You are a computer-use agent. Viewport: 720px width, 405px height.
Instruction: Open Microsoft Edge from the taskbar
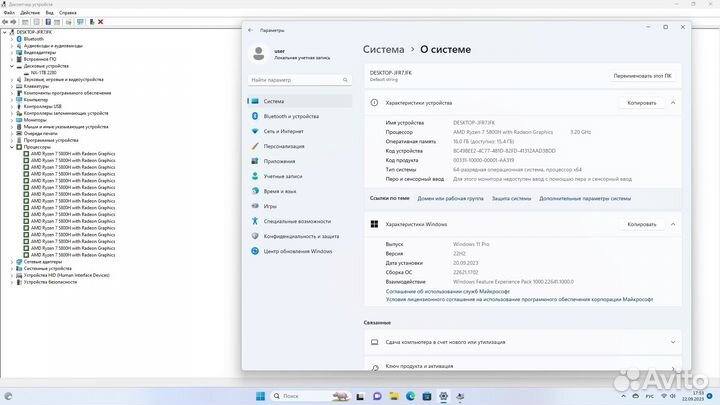(410, 396)
